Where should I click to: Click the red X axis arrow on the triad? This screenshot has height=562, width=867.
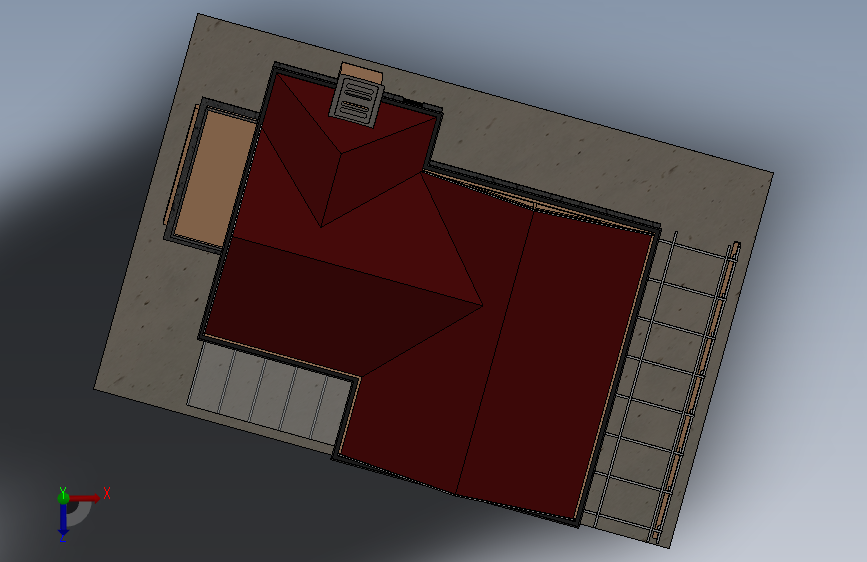coord(86,498)
